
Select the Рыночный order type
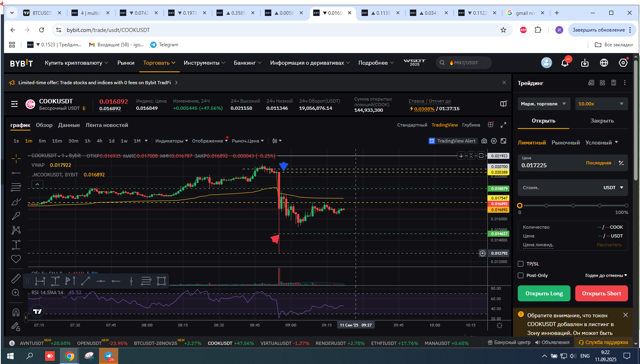pos(566,142)
